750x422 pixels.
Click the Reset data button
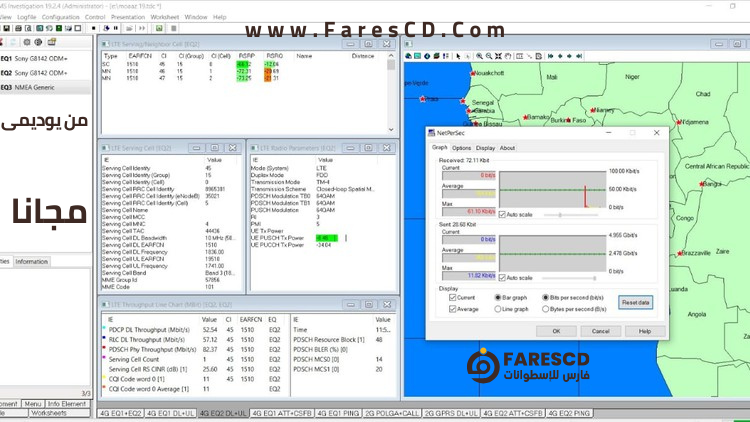click(x=635, y=302)
